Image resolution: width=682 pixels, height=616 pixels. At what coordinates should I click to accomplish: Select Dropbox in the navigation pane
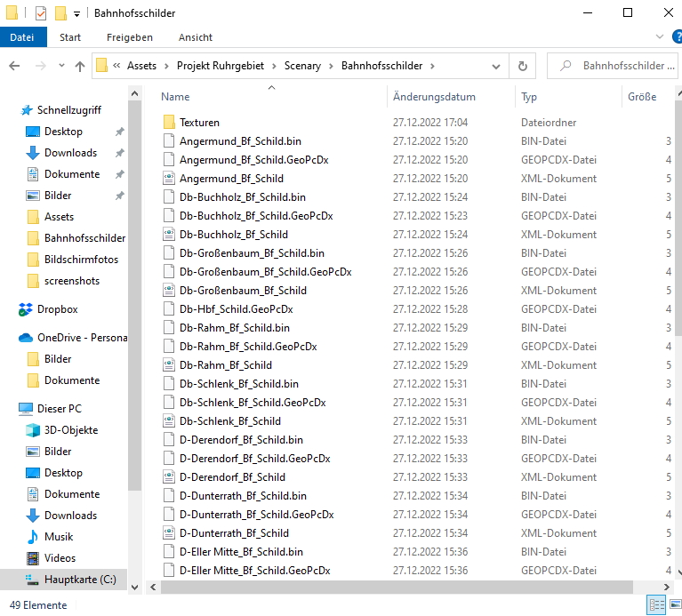point(58,309)
